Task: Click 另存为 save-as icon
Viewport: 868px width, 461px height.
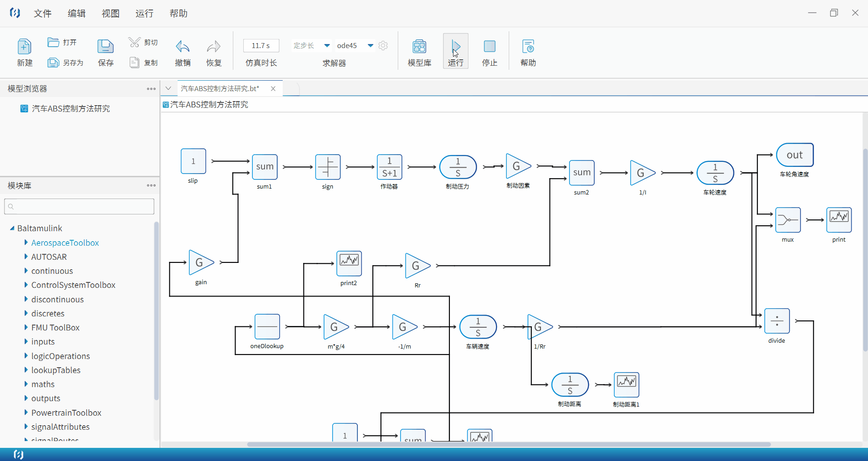Action: coord(53,63)
